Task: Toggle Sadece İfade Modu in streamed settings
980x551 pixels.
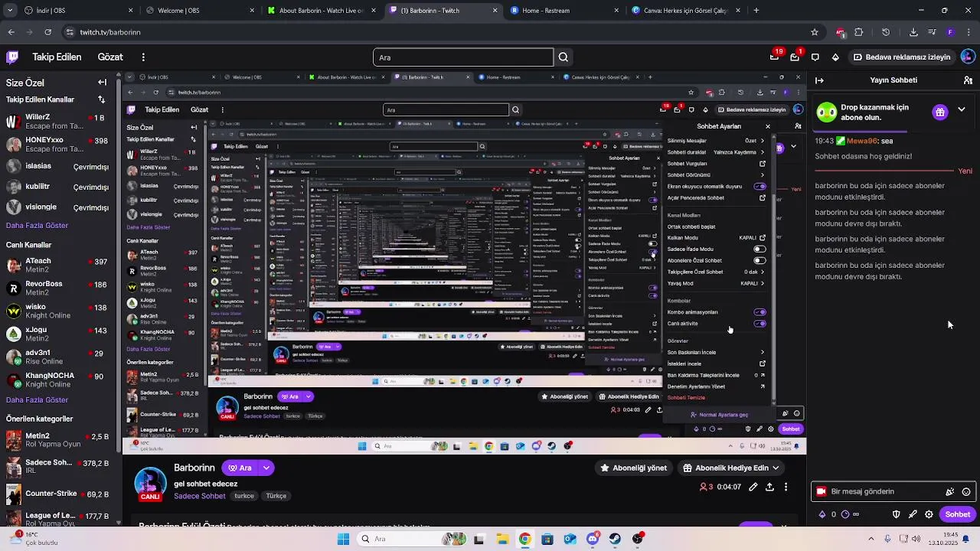Action: point(759,249)
